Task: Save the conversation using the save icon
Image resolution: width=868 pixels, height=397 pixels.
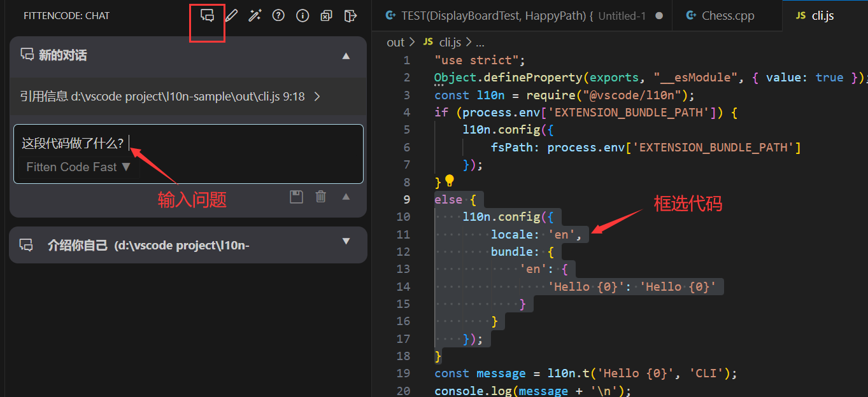Action: (296, 197)
